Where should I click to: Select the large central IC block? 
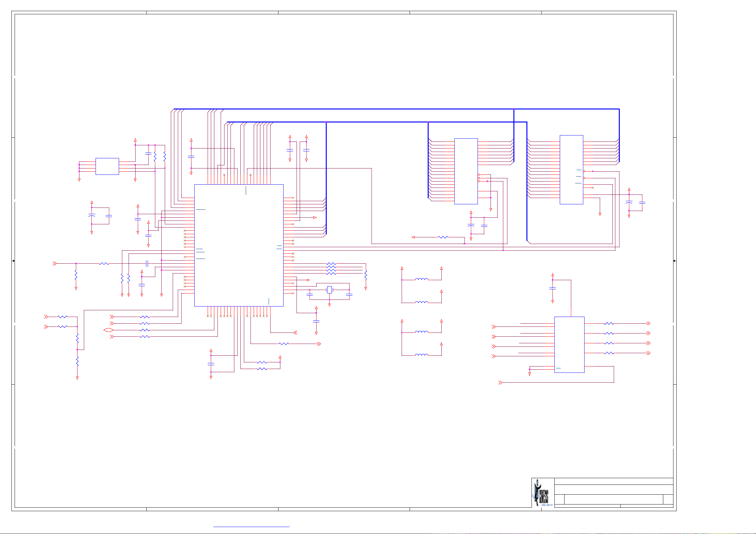[x=239, y=246]
